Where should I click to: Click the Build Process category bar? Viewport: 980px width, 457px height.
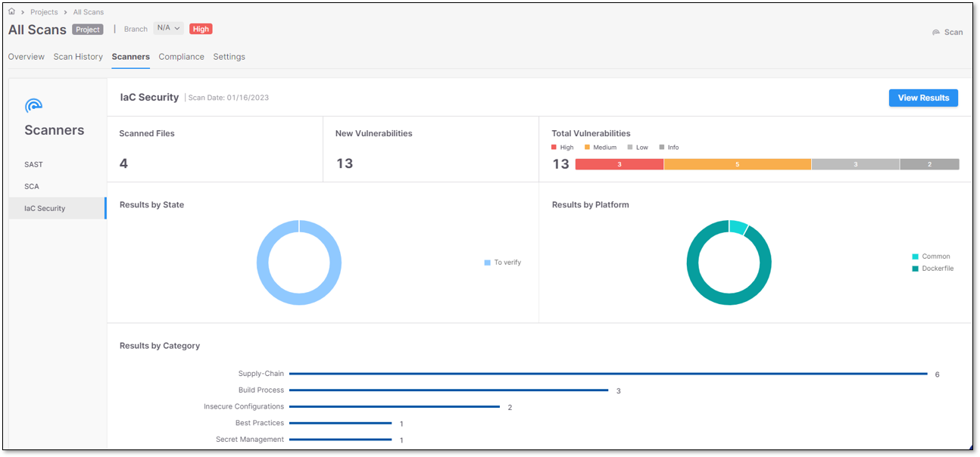(448, 390)
